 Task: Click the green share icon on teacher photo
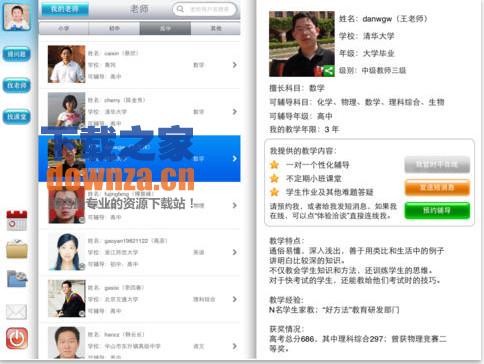pyautogui.click(x=328, y=70)
